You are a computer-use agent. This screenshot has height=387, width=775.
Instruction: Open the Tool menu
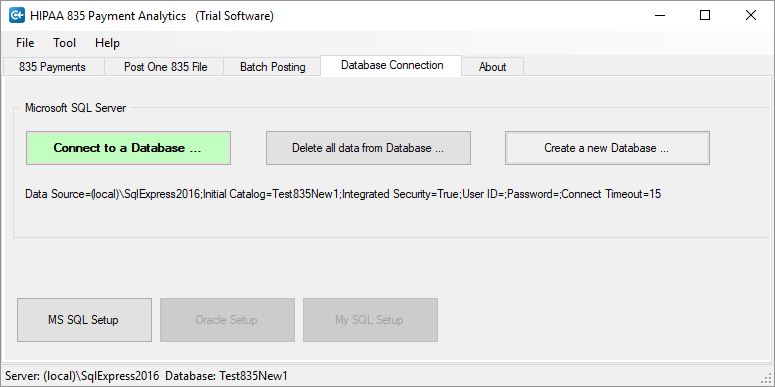coord(65,43)
